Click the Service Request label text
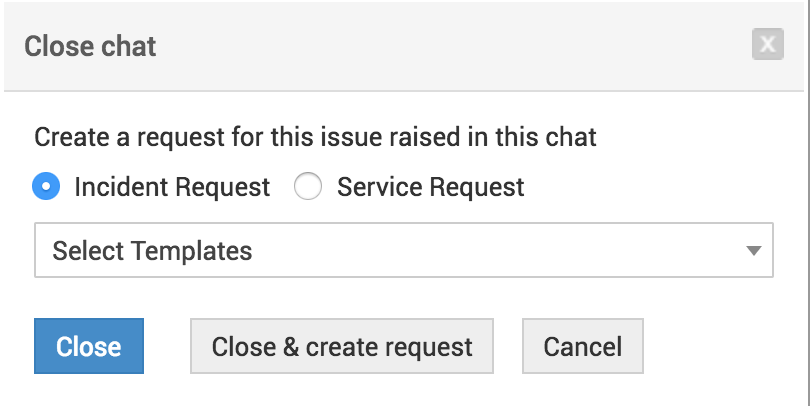This screenshot has height=406, width=810. [x=431, y=187]
